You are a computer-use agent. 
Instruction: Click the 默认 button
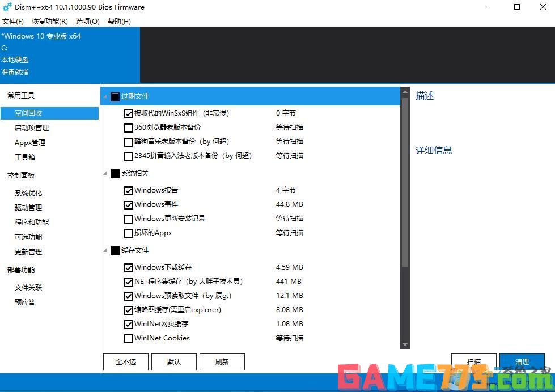pos(174,362)
